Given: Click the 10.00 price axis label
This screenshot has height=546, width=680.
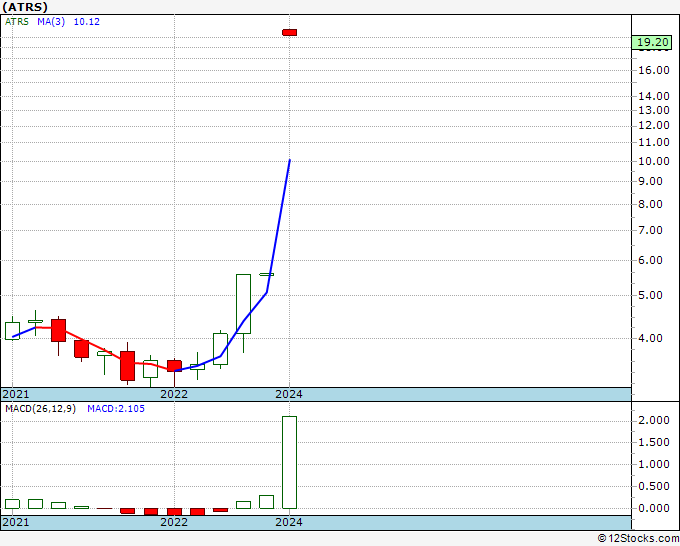Looking at the screenshot, I should [x=654, y=161].
